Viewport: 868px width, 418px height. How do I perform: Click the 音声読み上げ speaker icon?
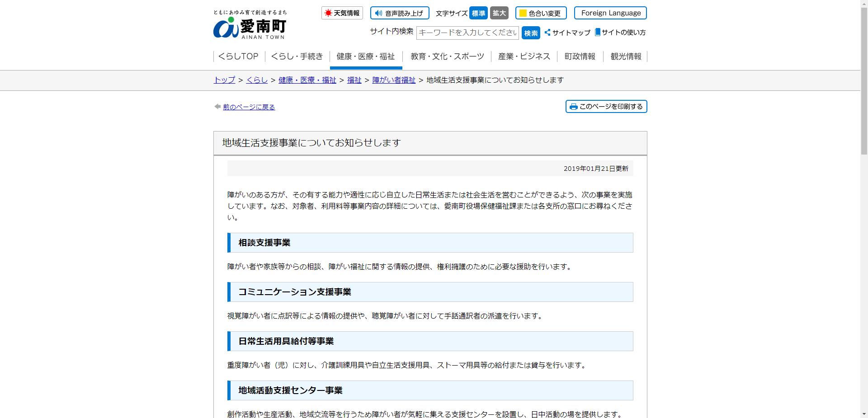(x=378, y=13)
